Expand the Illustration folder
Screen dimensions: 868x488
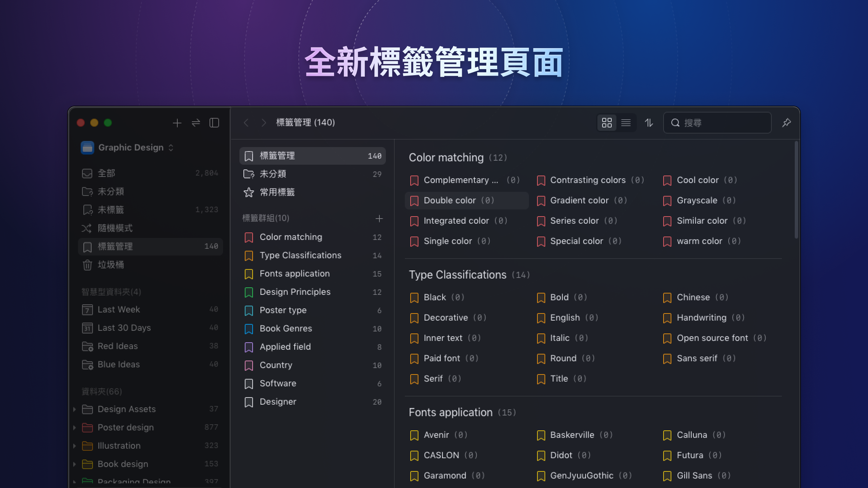tap(75, 446)
